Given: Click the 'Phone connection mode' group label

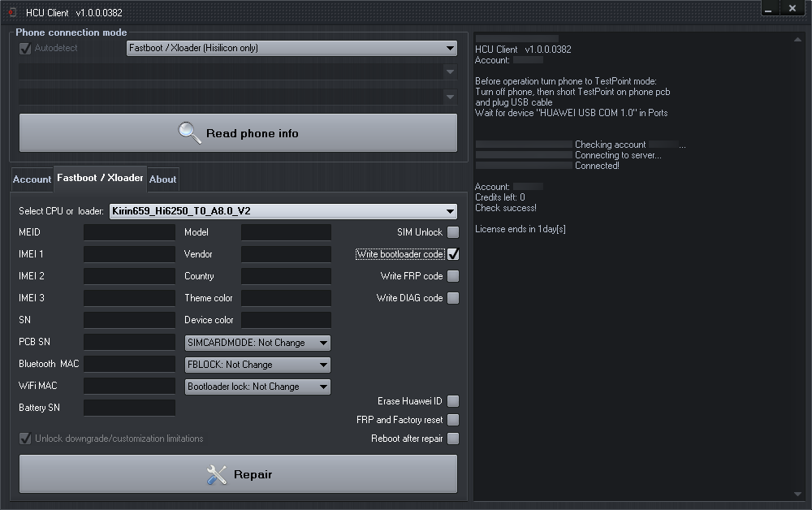Looking at the screenshot, I should [71, 32].
